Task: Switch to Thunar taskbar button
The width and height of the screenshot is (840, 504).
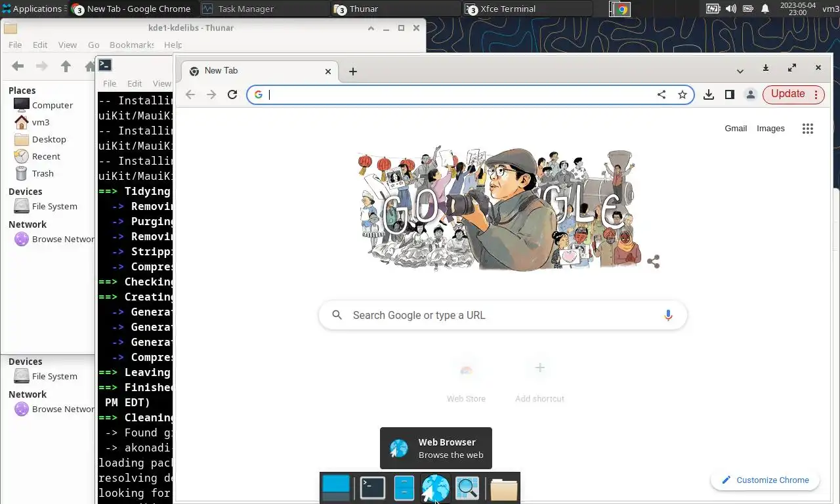Action: (396, 9)
